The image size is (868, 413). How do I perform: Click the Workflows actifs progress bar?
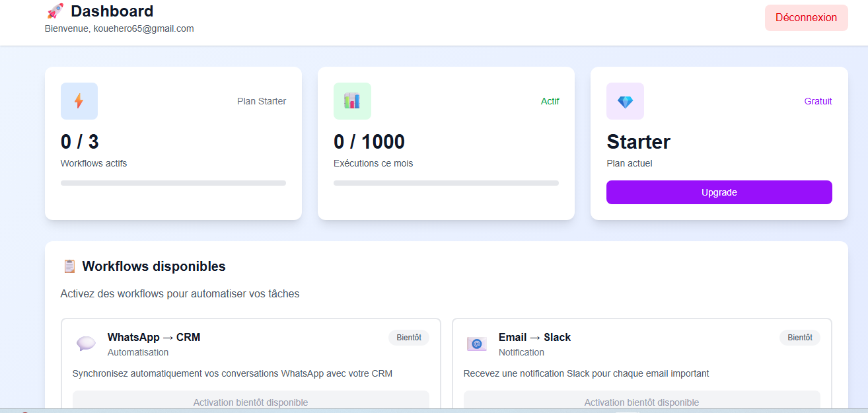(x=173, y=183)
